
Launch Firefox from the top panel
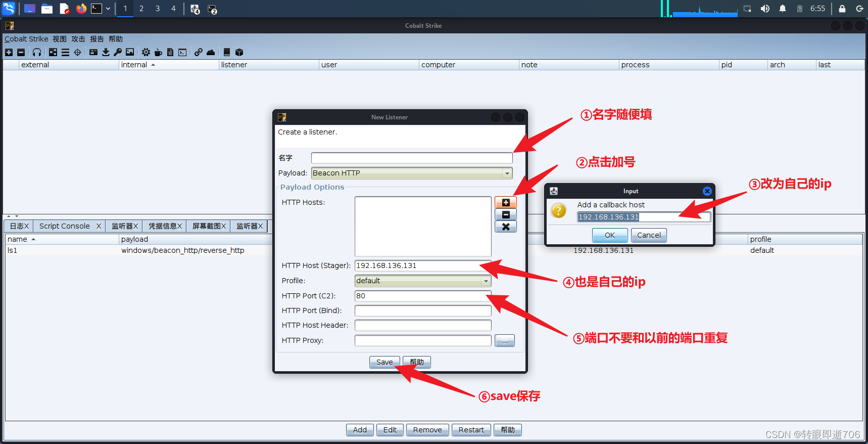point(81,9)
